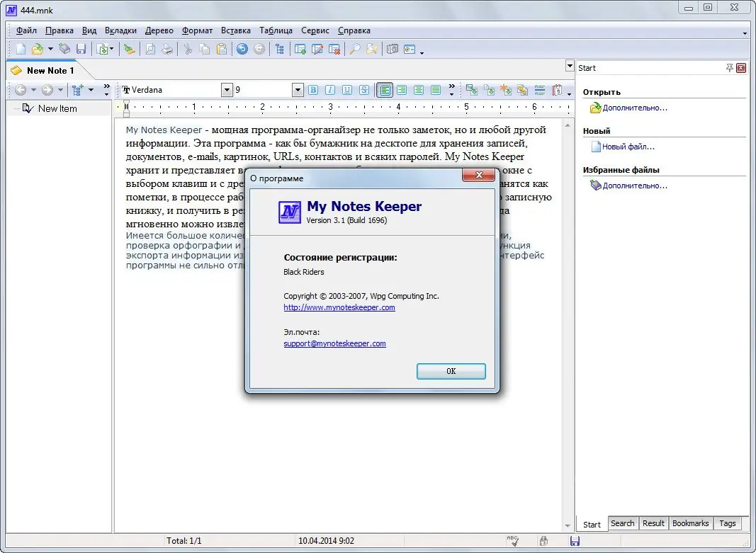Click the green brush icon in toolbar
The image size is (756, 553).
point(129,49)
